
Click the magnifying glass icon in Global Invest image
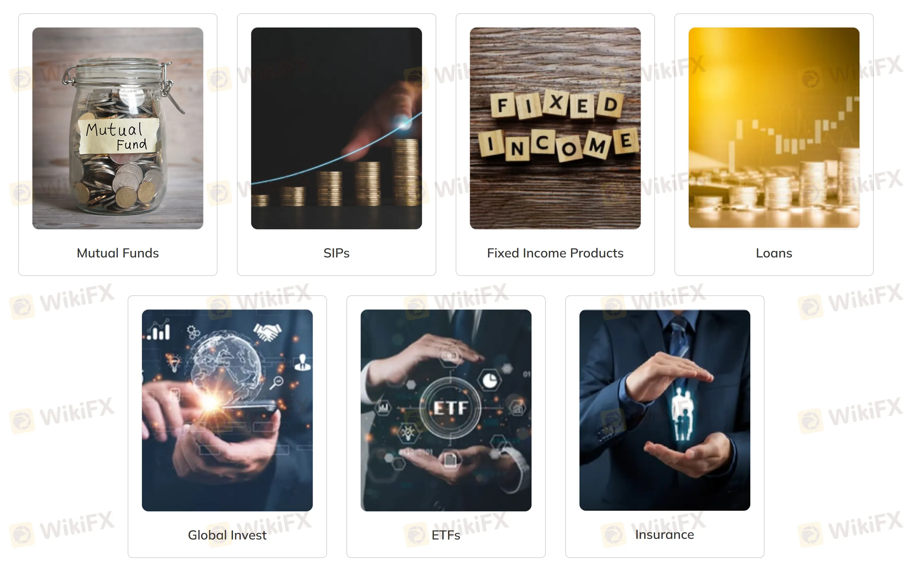pyautogui.click(x=277, y=383)
